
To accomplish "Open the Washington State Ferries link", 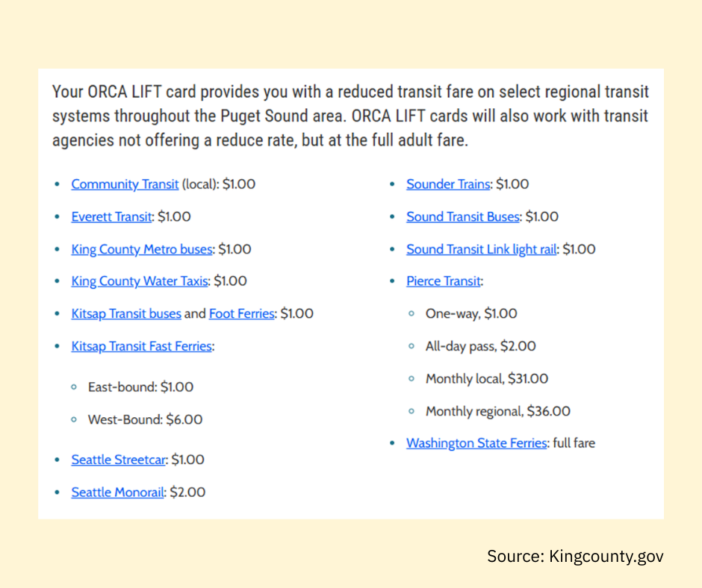I will (x=476, y=443).
